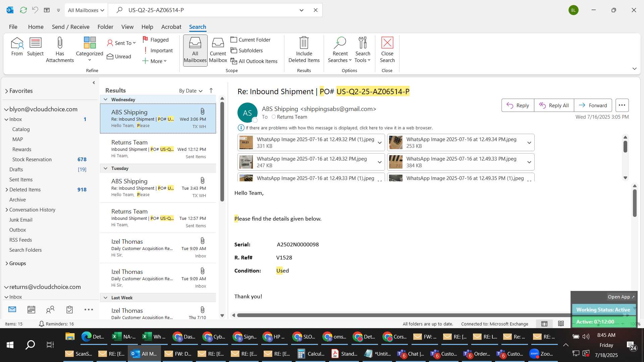644x362 pixels.
Task: Open the Home tab
Action: [36, 27]
